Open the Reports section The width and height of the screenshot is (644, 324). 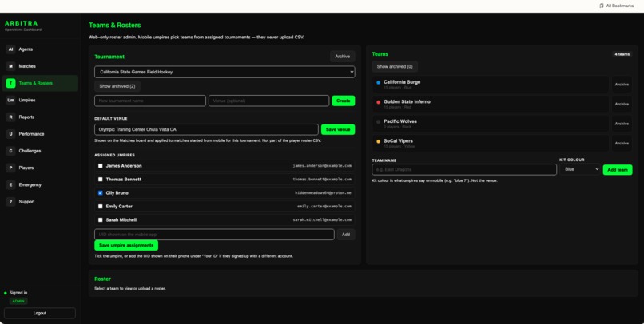point(40,117)
